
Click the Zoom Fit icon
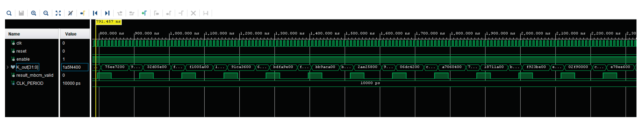[58, 13]
